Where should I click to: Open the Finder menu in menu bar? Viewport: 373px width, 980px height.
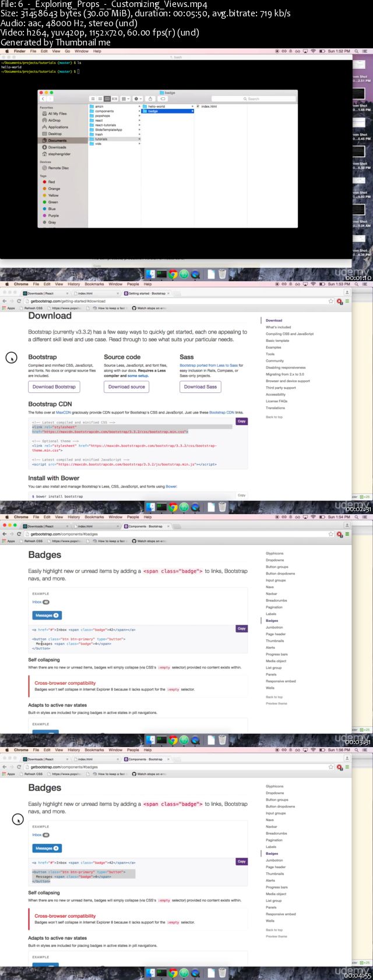19,51
